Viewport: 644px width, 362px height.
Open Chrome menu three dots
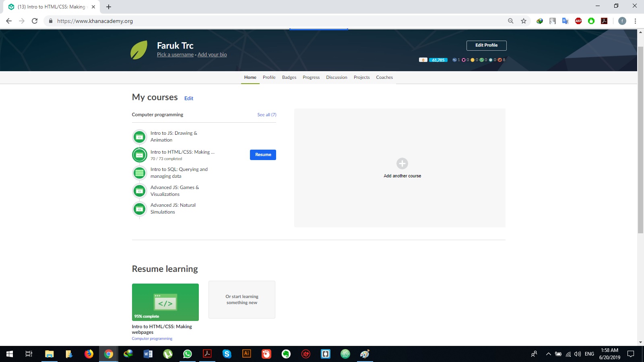pos(635,21)
